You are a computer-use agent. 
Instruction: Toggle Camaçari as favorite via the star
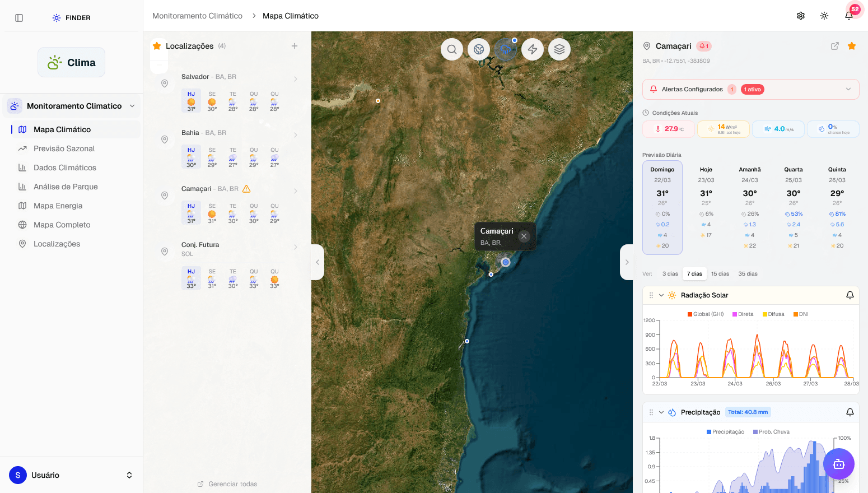click(852, 46)
